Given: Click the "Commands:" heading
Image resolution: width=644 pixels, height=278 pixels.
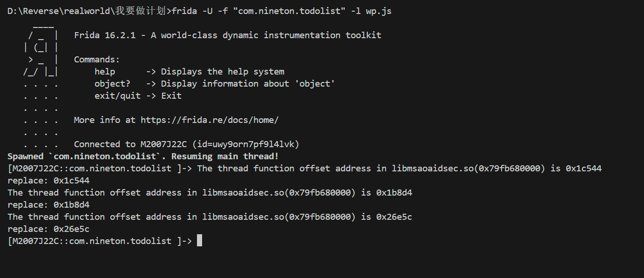Looking at the screenshot, I should point(97,60).
